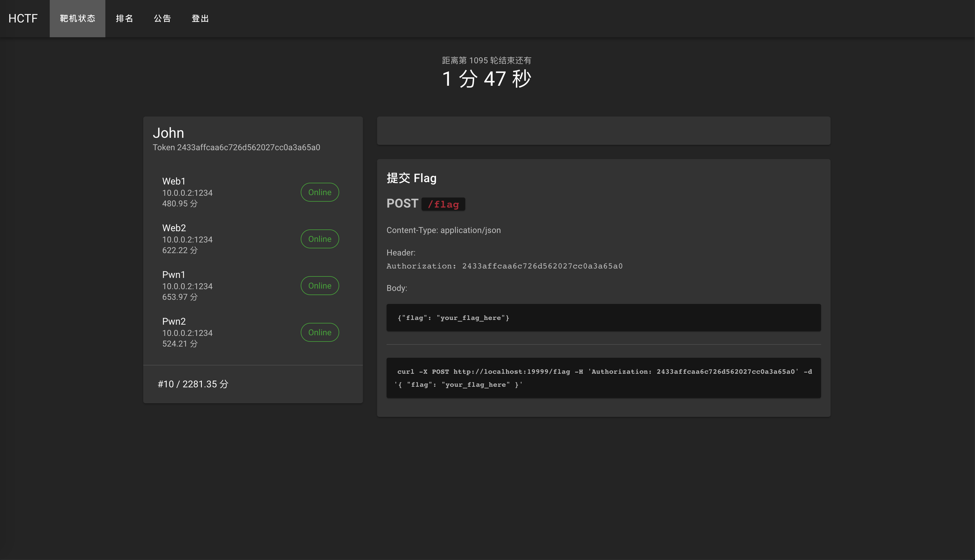Click the /flag endpoint code label
This screenshot has height=560, width=975.
[443, 204]
